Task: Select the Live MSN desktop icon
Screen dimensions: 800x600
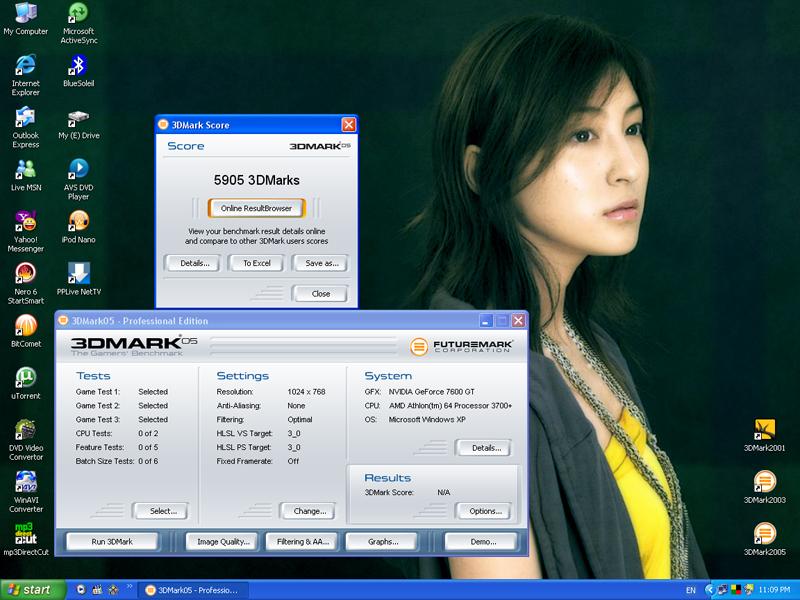Action: pyautogui.click(x=26, y=175)
